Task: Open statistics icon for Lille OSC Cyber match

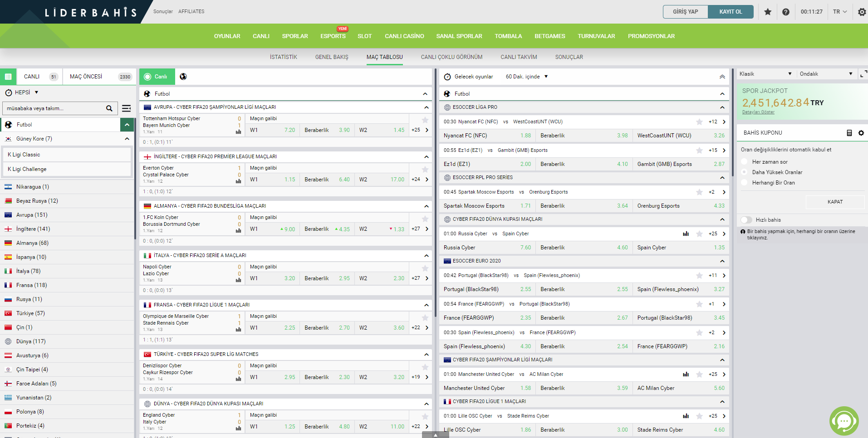Action: (x=686, y=416)
